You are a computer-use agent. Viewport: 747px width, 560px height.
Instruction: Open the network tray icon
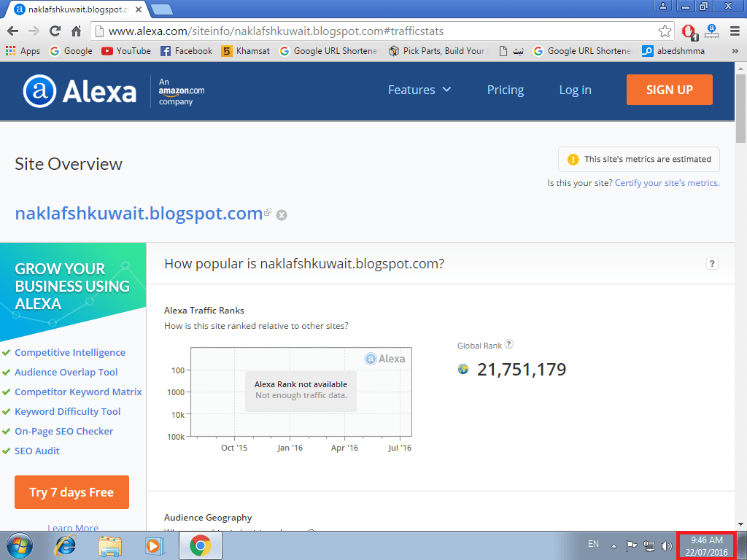pyautogui.click(x=649, y=545)
